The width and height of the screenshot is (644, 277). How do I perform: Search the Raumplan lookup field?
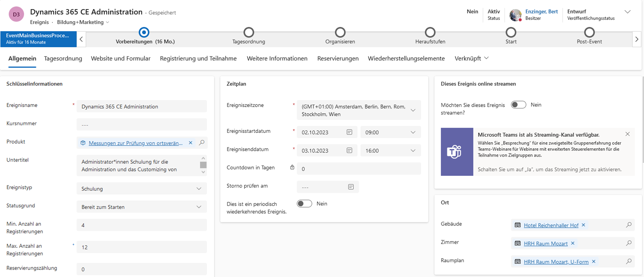coord(629,261)
